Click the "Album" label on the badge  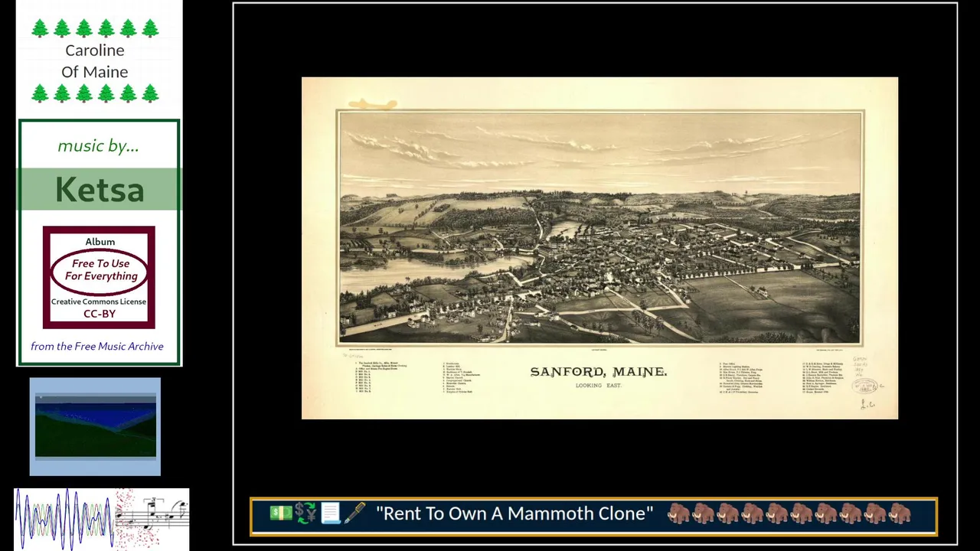(100, 242)
